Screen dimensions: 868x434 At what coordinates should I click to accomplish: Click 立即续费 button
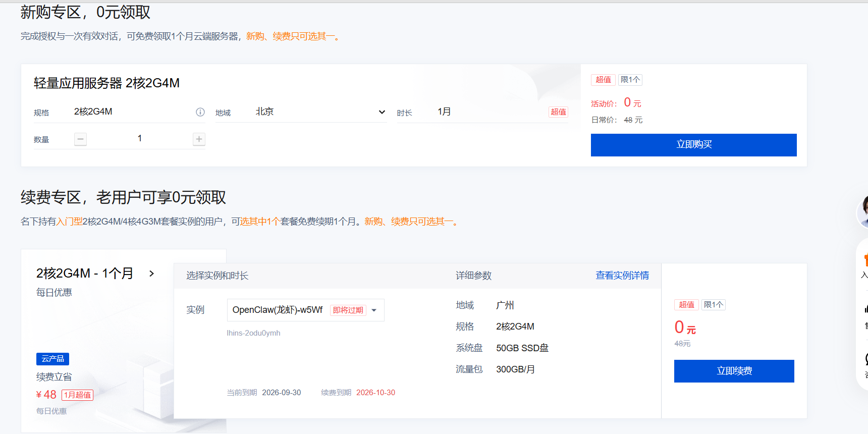(734, 371)
